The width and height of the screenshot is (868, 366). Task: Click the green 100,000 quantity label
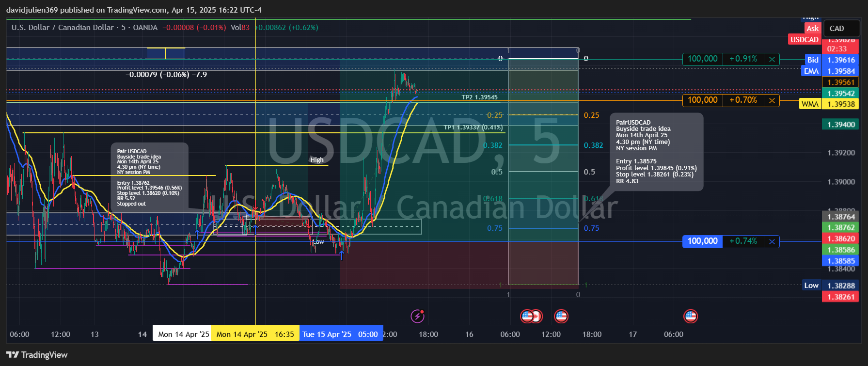pos(702,59)
